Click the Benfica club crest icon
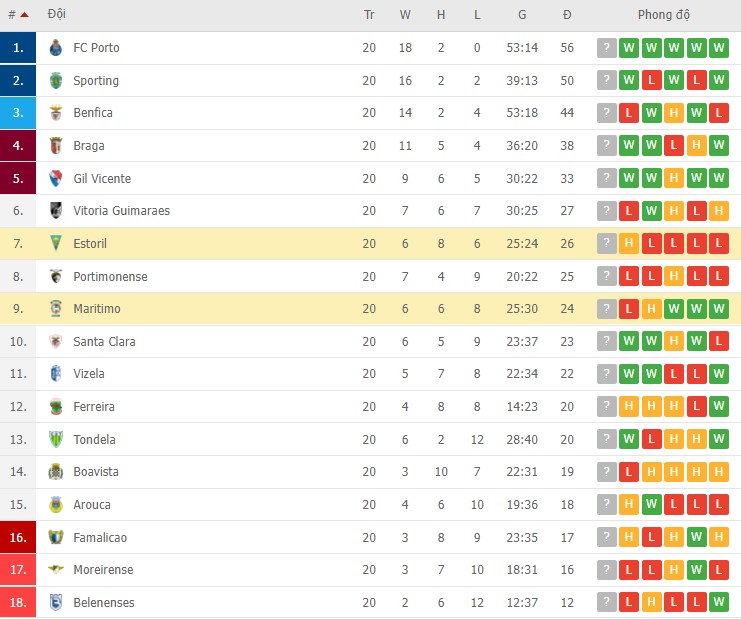The height and width of the screenshot is (619, 741). pos(56,113)
